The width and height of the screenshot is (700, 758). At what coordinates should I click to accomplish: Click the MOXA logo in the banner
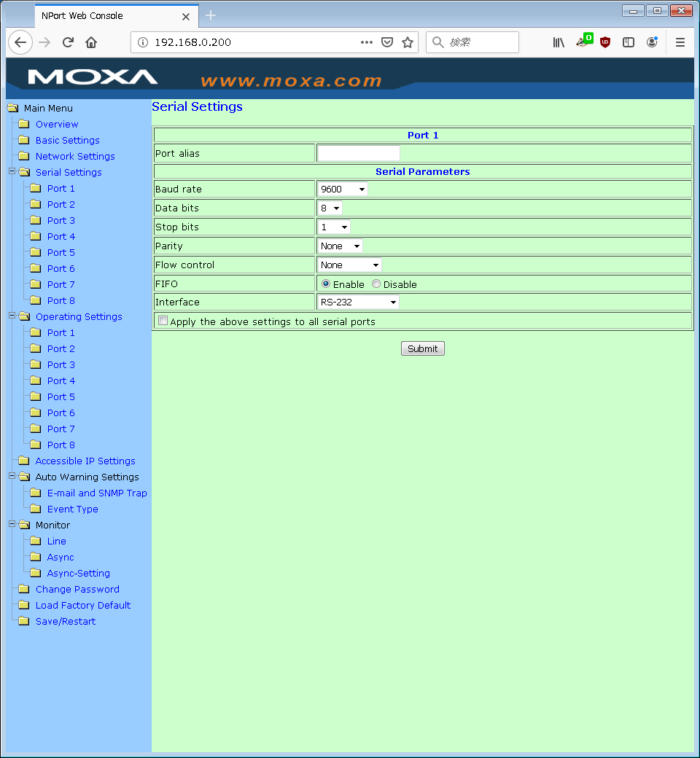(93, 77)
